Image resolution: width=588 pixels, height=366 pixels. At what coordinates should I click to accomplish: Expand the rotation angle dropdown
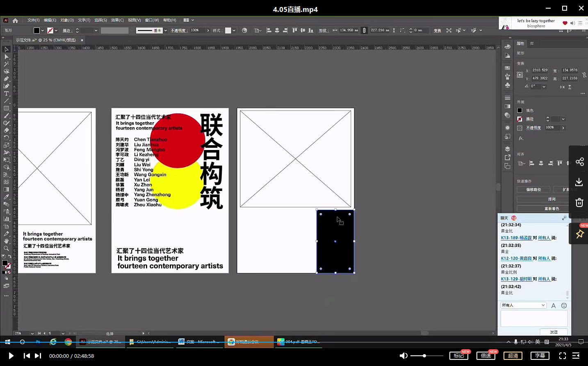click(544, 86)
